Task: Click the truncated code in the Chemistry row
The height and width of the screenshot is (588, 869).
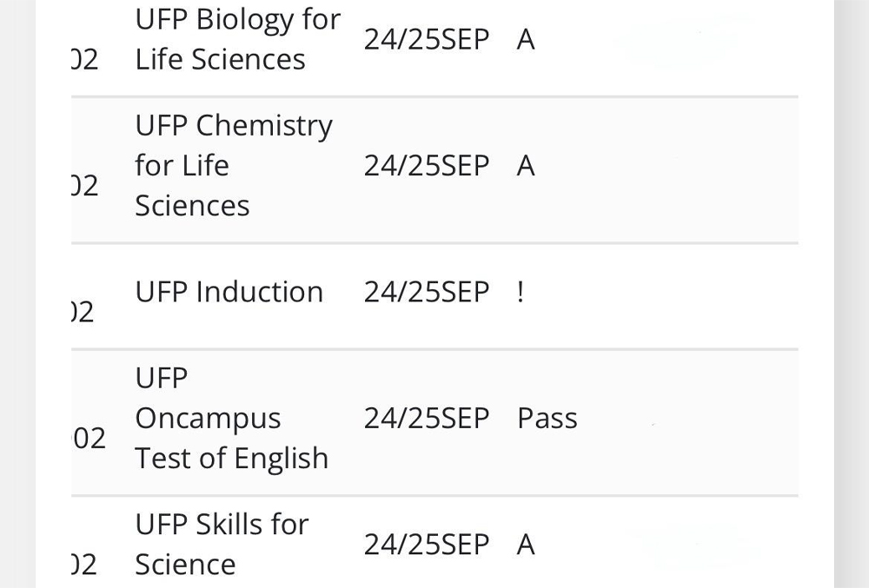Action: tap(85, 186)
